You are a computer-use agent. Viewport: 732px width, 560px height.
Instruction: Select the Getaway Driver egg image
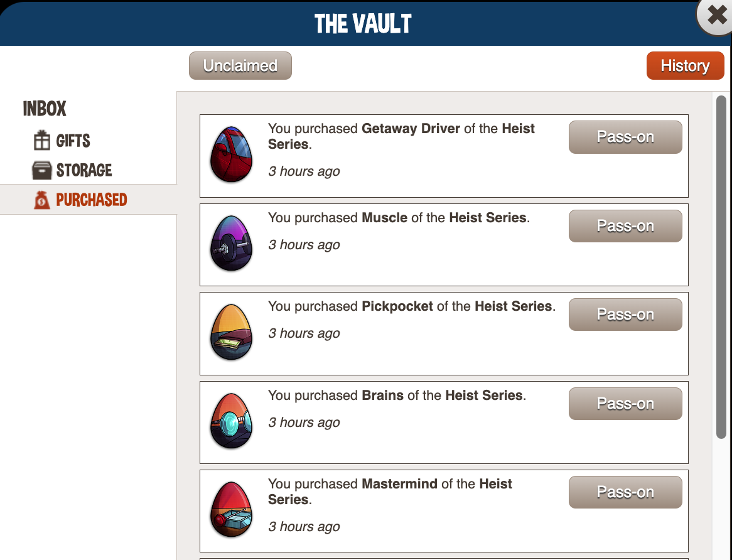click(x=231, y=154)
